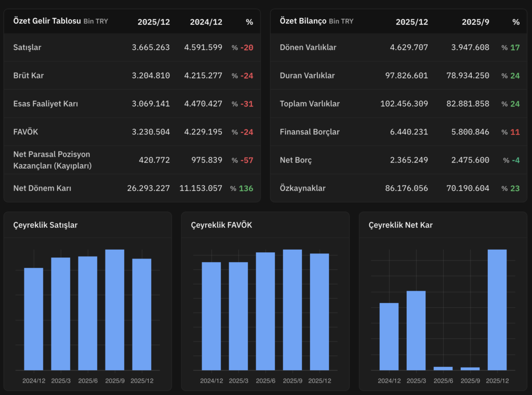Viewport: 532px width, 395px height.
Task: Click the 2025/3 bar in Çeyreklik Net Kar chart
Action: [x=416, y=331]
